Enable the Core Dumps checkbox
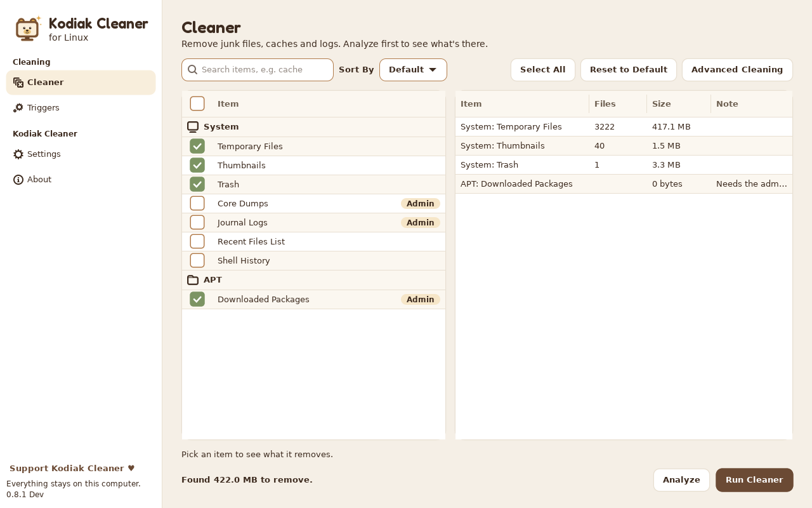 pyautogui.click(x=197, y=203)
